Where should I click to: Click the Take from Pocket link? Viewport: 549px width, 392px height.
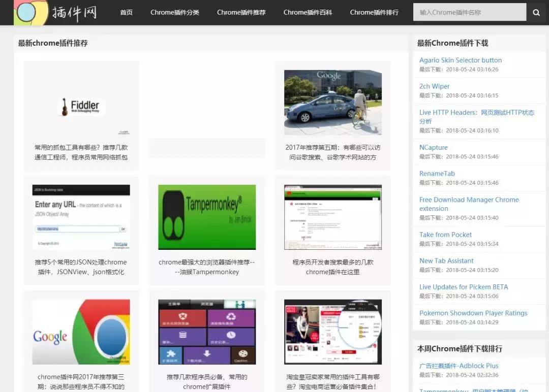click(445, 235)
